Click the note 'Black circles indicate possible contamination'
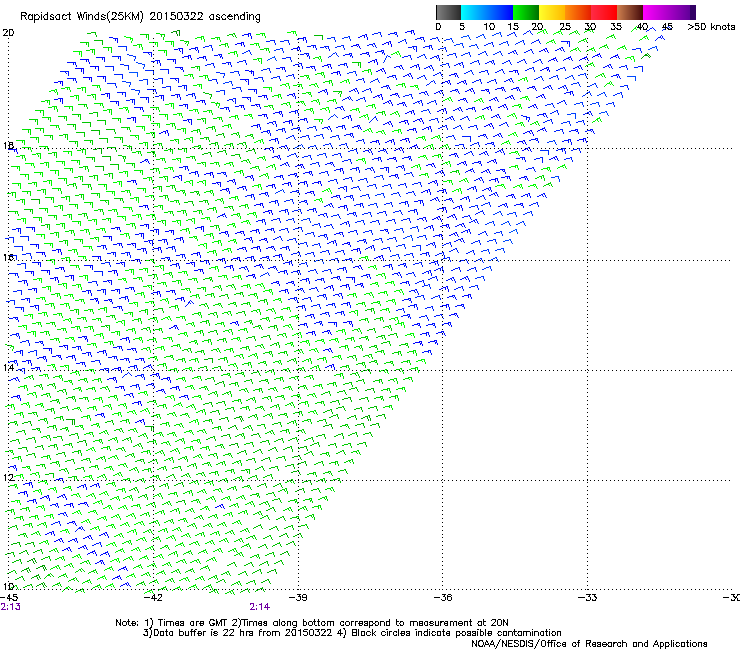This screenshot has width=740, height=650. (456, 633)
